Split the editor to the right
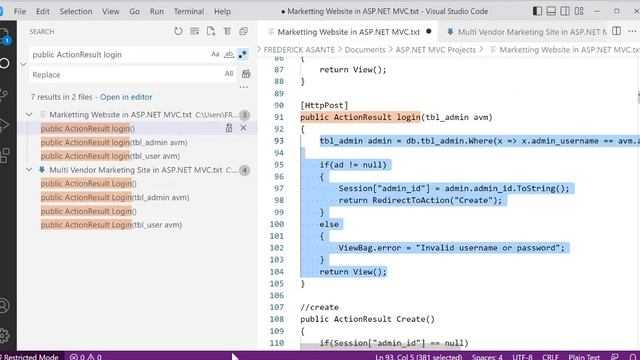Image resolution: width=640 pixels, height=360 pixels. [617, 31]
